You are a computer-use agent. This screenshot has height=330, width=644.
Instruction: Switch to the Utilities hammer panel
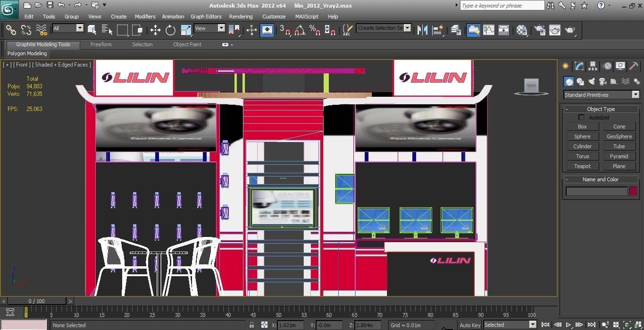tap(634, 66)
